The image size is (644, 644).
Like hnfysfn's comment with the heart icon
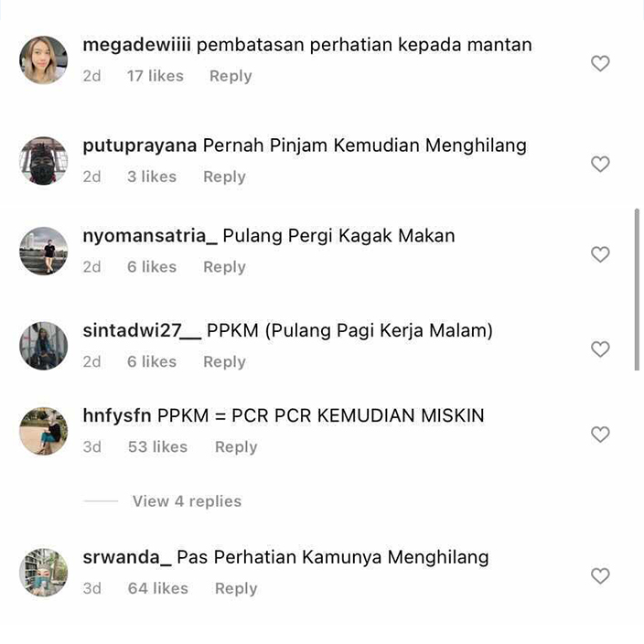tap(600, 435)
